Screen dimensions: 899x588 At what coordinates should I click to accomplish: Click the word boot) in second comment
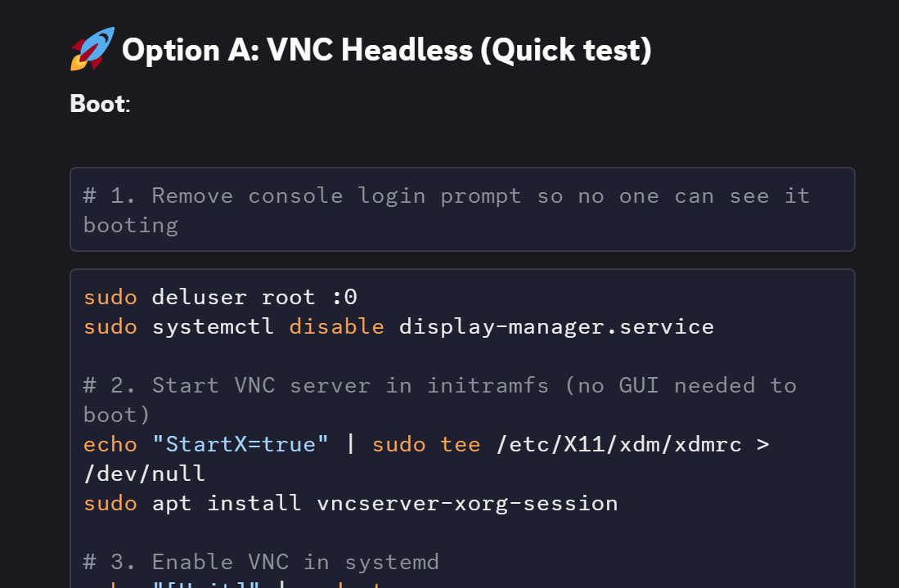(116, 415)
